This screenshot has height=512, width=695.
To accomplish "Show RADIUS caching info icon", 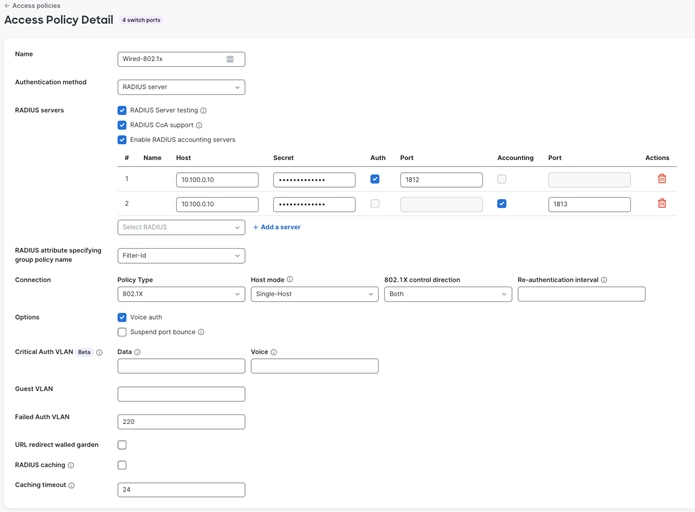I will tap(71, 465).
